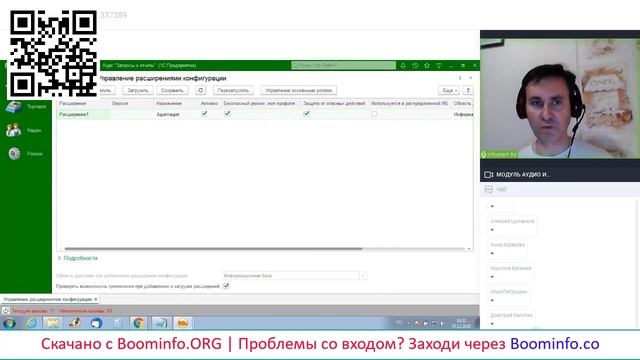Expand the Подробности section
The image size is (640, 360).
(x=78, y=258)
